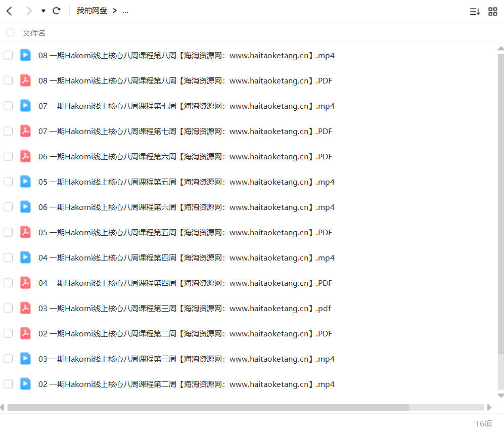
Task: Click PDF icon of 07 第七周 .PDF
Action: click(x=25, y=131)
